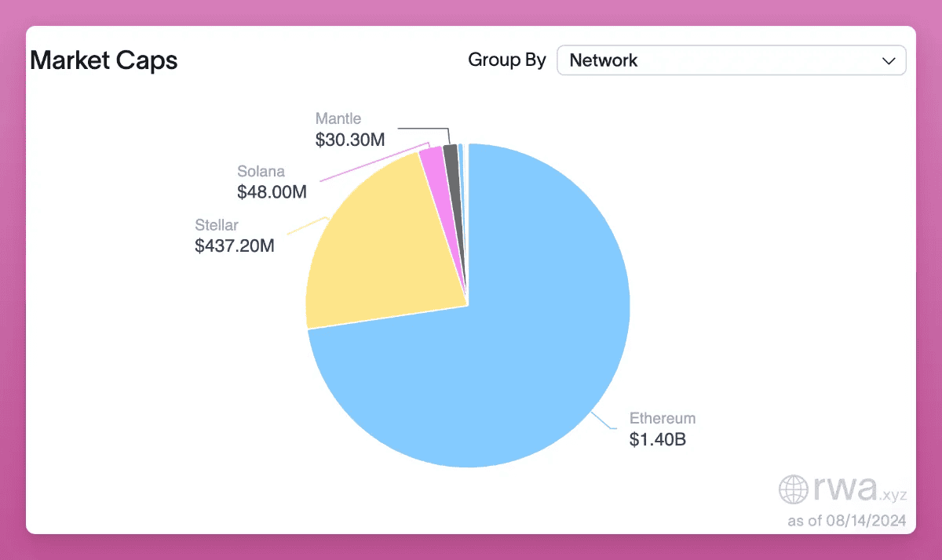Click the $437.20M value label

point(235,246)
